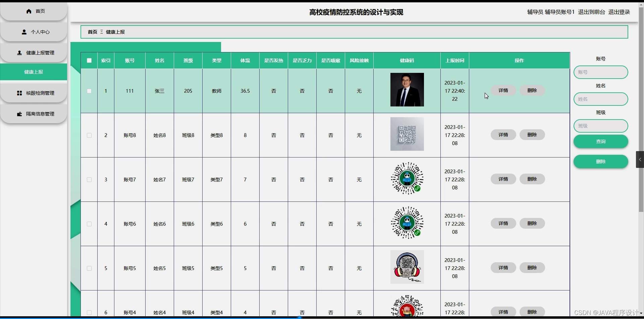
Task: Click 删除 for row 账号6
Action: pos(532,223)
